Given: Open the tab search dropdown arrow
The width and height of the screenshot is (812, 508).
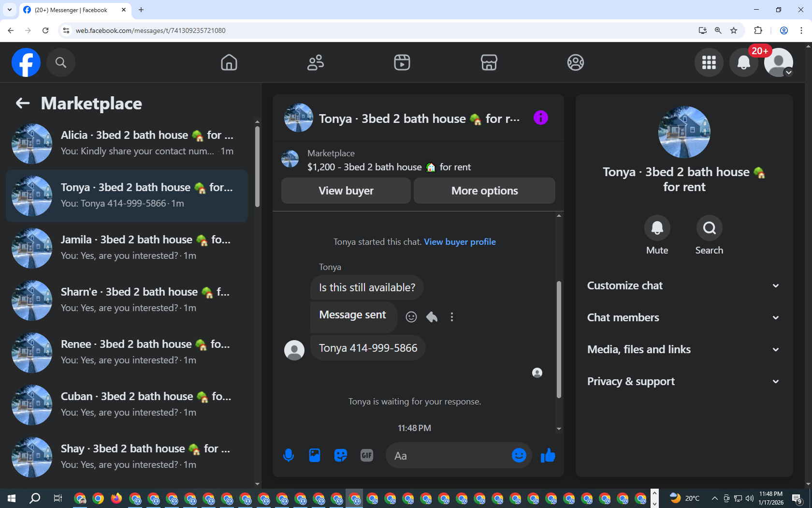Looking at the screenshot, I should pyautogui.click(x=10, y=10).
